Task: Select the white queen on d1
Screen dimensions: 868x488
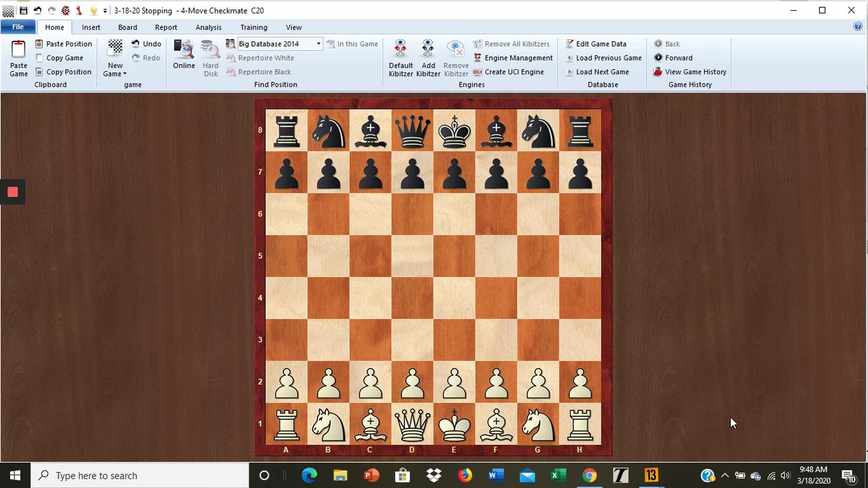Action: pyautogui.click(x=412, y=425)
